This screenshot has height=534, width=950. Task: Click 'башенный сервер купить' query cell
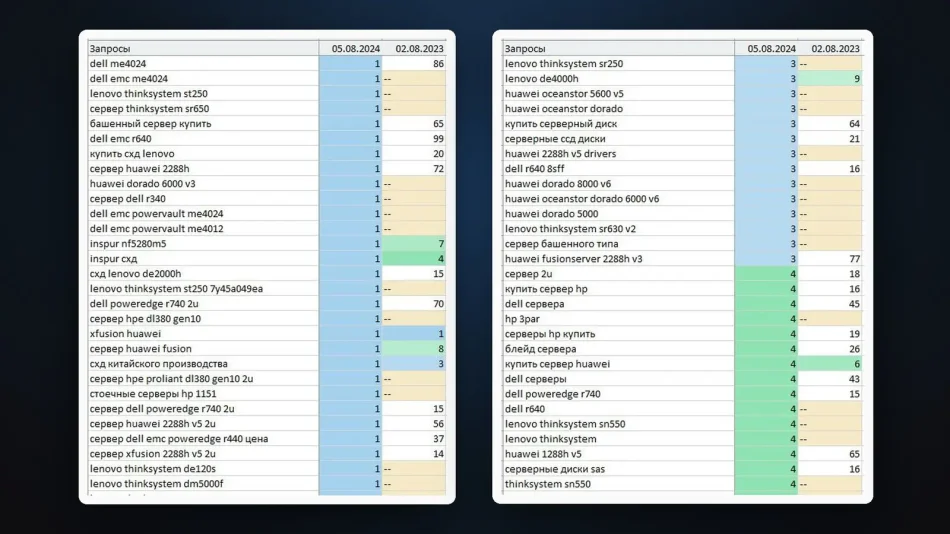(x=204, y=124)
